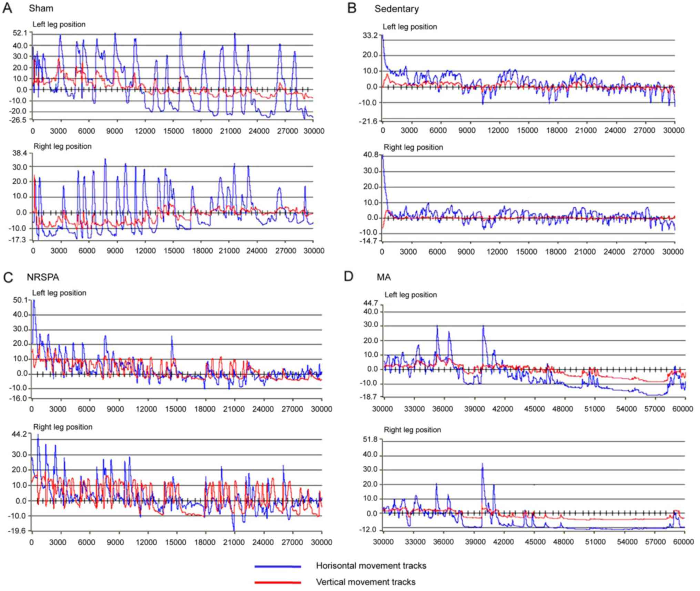Screen dimensions: 700x591
Task: Click the 44.7 y-axis maximum in MA
Action: 371,303
